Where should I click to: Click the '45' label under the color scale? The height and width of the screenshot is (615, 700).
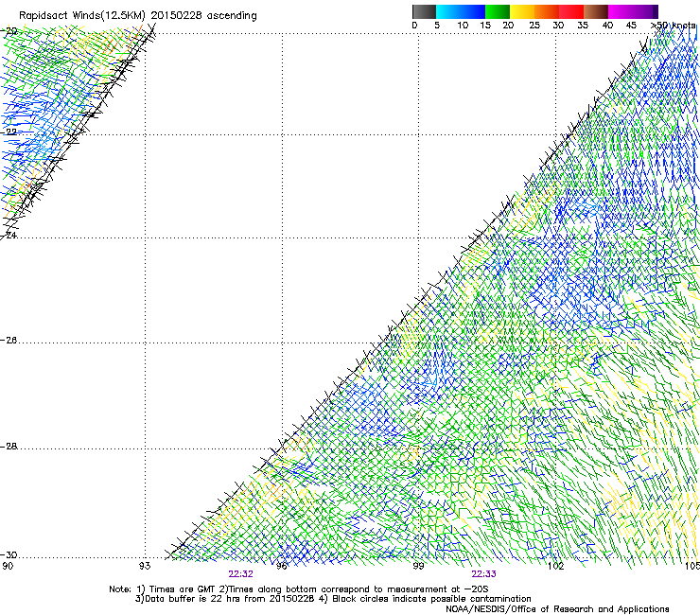631,26
